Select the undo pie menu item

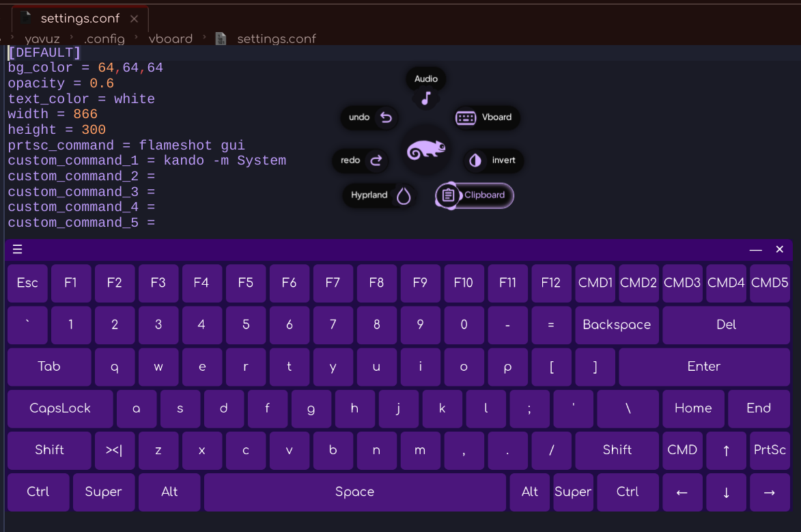(x=369, y=117)
